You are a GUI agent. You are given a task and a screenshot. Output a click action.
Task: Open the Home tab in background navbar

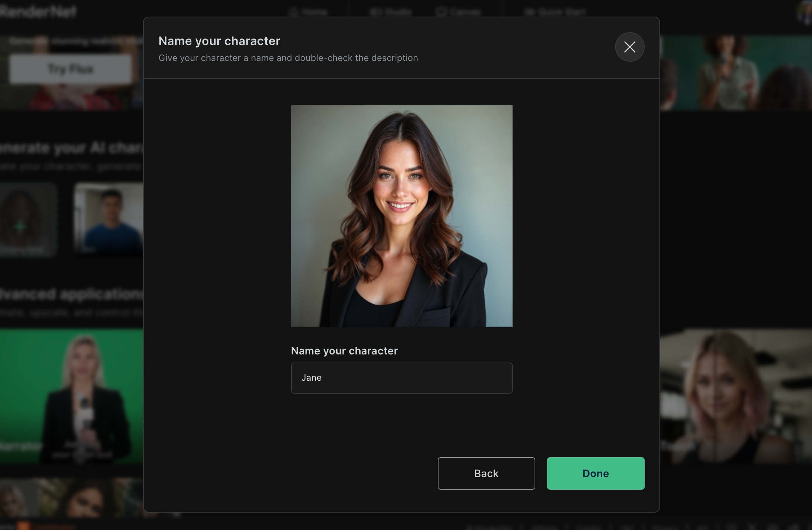(308, 12)
